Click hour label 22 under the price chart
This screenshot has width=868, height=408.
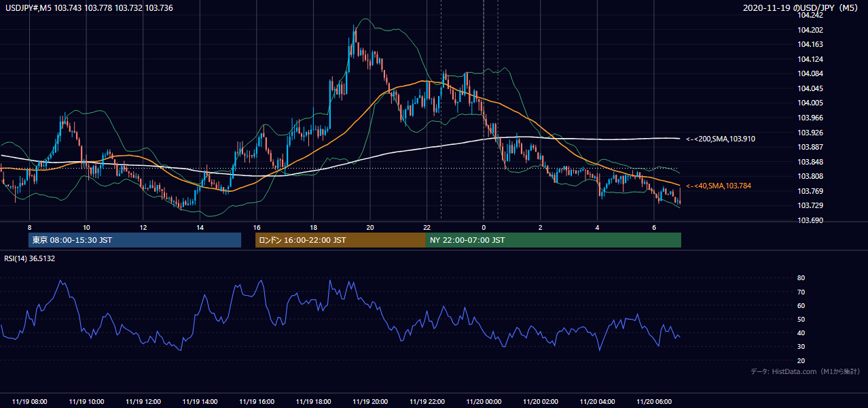(427, 226)
